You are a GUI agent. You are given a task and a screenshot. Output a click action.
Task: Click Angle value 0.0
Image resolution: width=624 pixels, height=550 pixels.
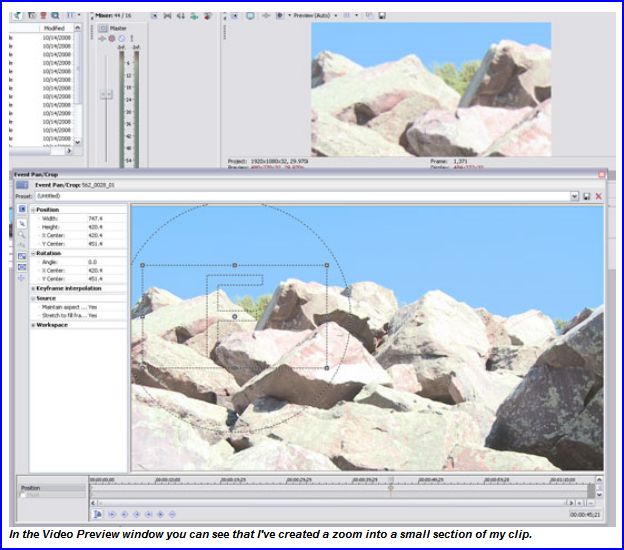pos(92,262)
